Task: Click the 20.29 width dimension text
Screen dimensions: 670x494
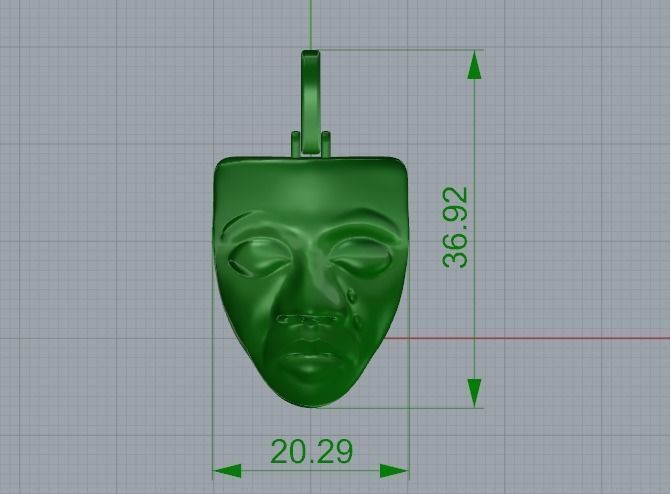Action: (312, 452)
